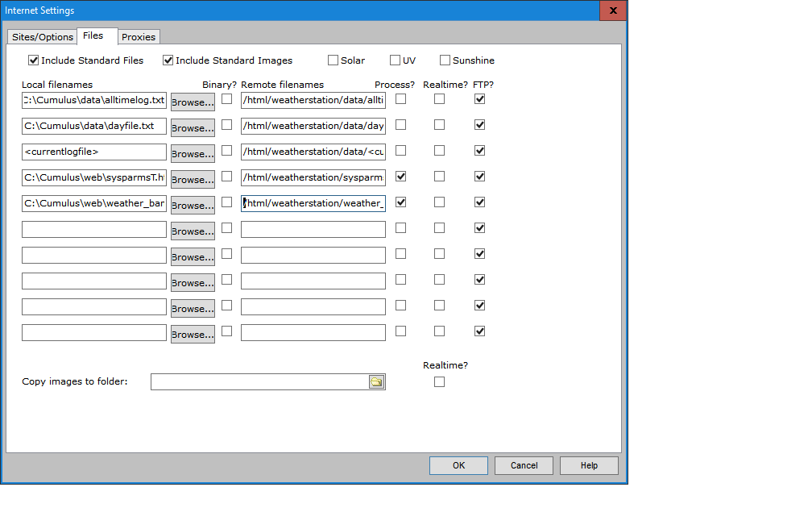
Task: Switch to the Sites/Options tab
Action: (x=43, y=37)
